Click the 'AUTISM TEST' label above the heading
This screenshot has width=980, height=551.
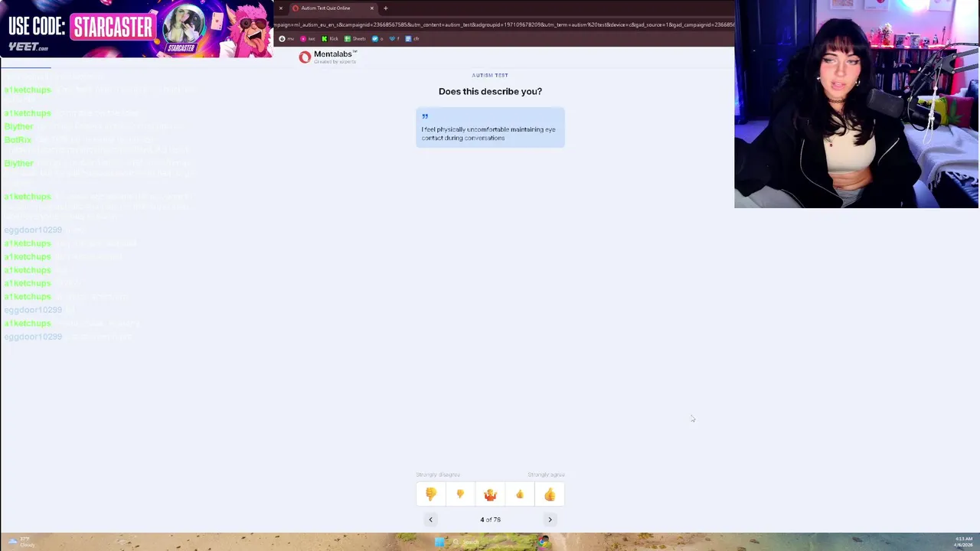coord(490,75)
